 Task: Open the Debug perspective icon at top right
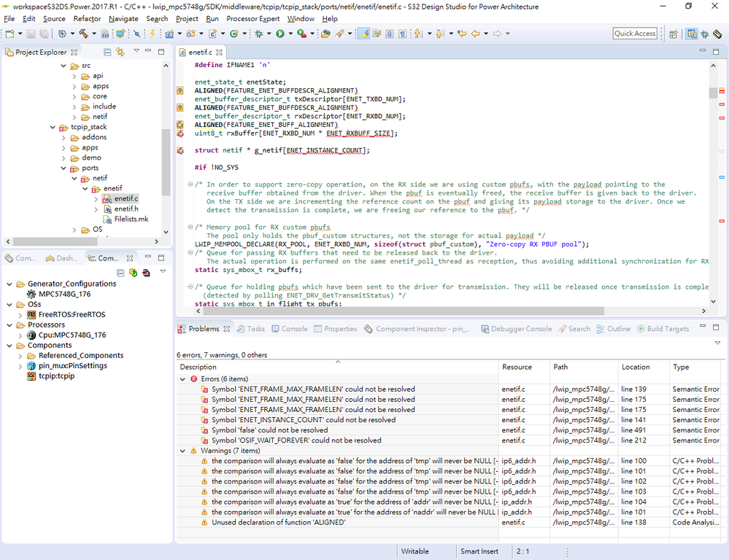point(704,34)
